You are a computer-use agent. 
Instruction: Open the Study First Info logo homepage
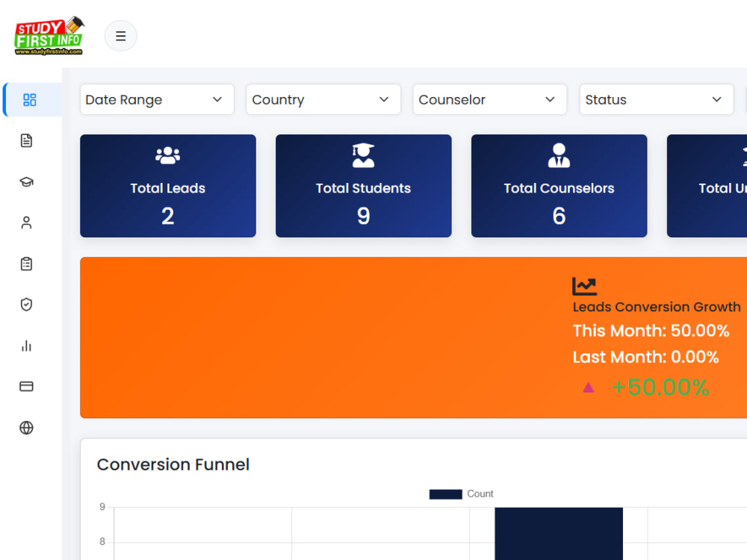[x=49, y=36]
